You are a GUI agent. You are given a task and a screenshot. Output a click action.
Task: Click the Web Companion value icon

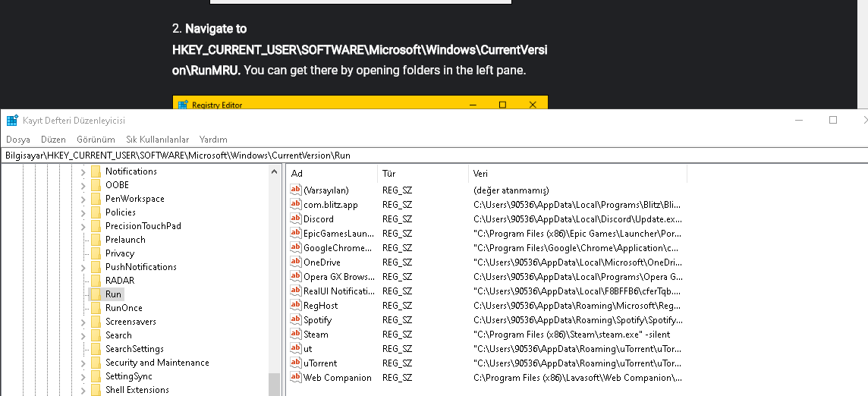coord(296,377)
